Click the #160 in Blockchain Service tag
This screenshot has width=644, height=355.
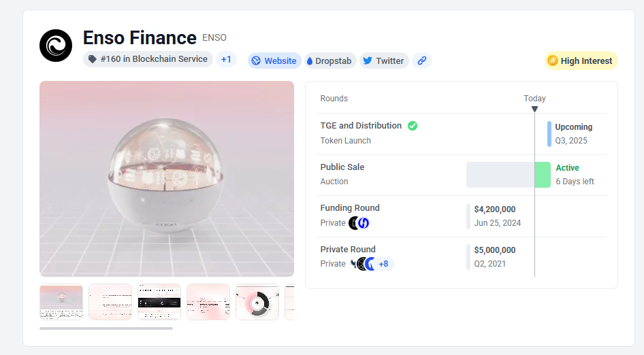click(x=148, y=59)
